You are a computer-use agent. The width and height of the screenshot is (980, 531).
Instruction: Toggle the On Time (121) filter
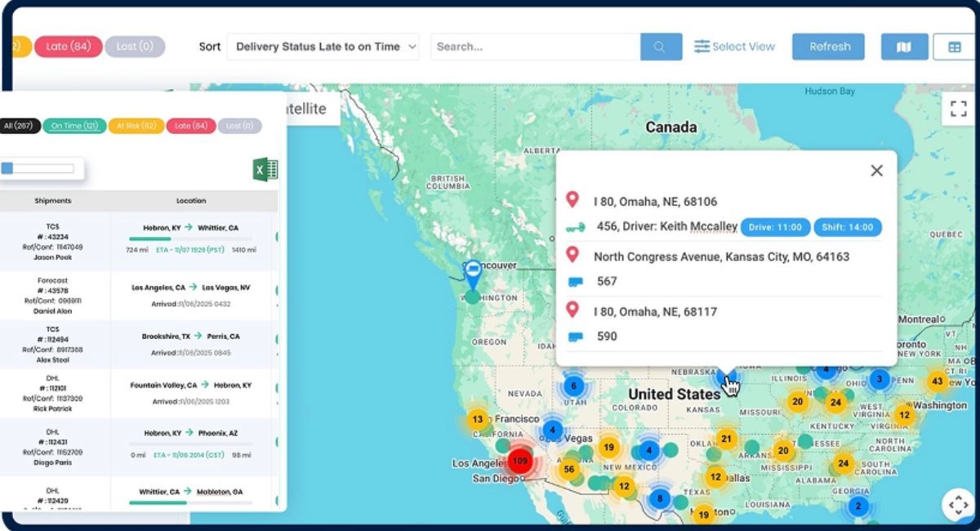point(73,126)
